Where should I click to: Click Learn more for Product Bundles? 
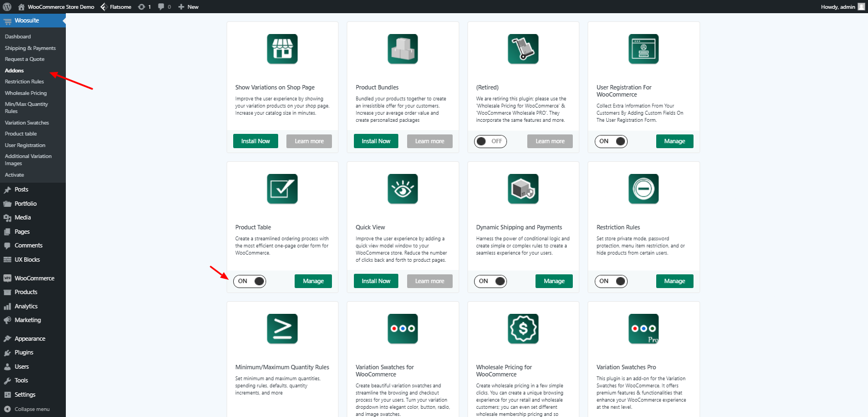pyautogui.click(x=430, y=141)
